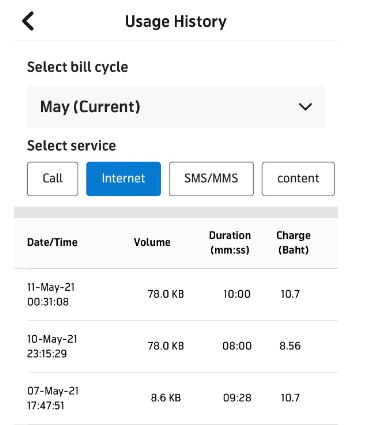Go back using the arrow icon
This screenshot has height=425, width=366.
tap(28, 21)
